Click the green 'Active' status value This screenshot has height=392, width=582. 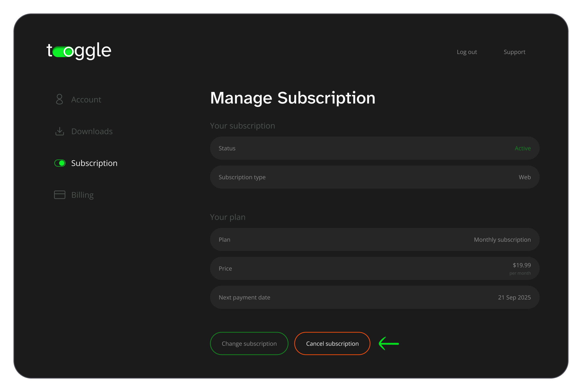(523, 148)
